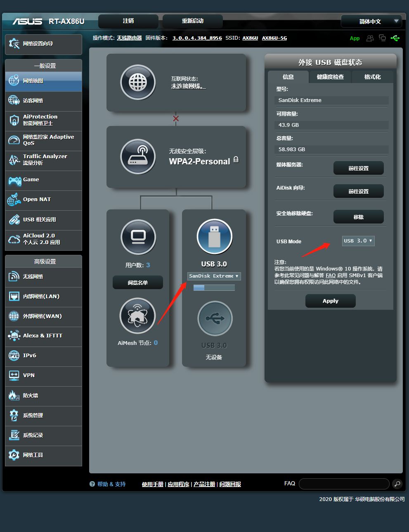Screen dimensions: 409x532
Task: Click the guest network status icon in header
Action: point(370,38)
